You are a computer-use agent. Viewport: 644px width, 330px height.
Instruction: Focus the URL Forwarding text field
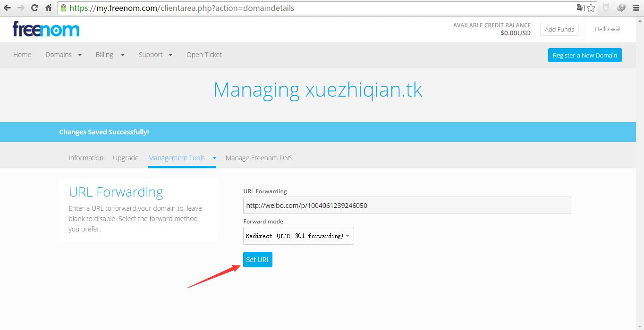coord(407,206)
